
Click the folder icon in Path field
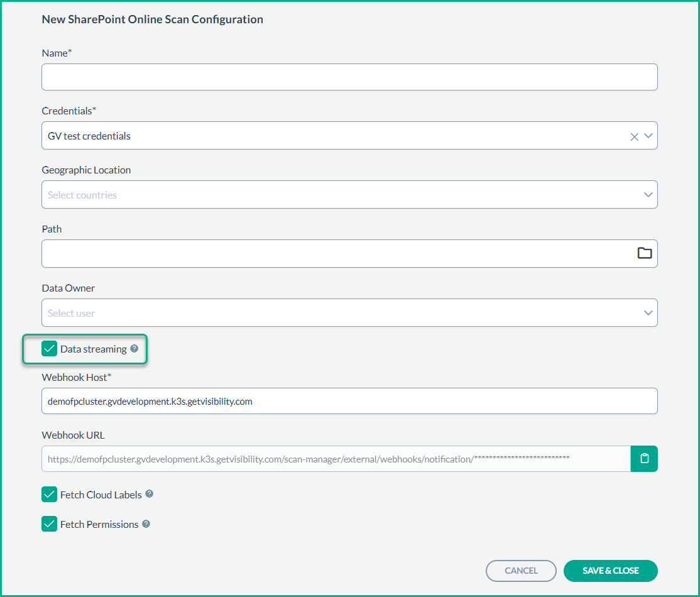click(644, 253)
